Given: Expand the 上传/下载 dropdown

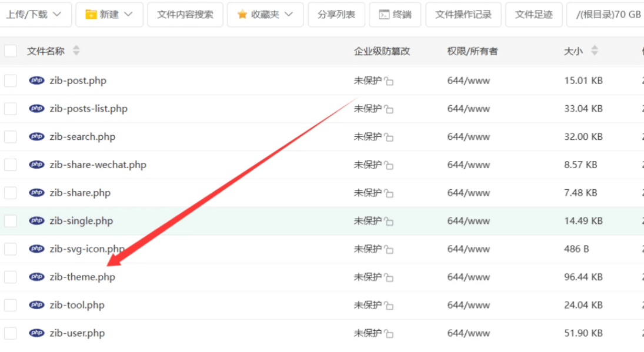Looking at the screenshot, I should tap(34, 15).
